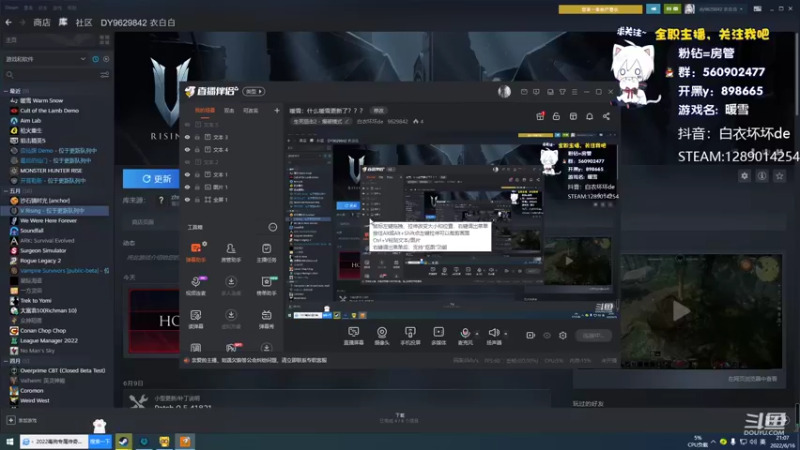The width and height of the screenshot is (800, 450).
Task: Open Steam 库 menu
Action: click(x=63, y=22)
